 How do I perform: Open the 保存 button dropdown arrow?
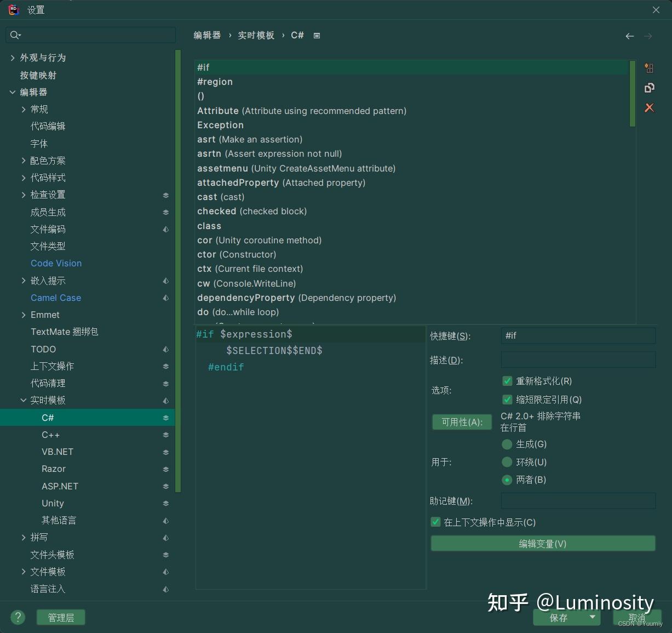592,617
